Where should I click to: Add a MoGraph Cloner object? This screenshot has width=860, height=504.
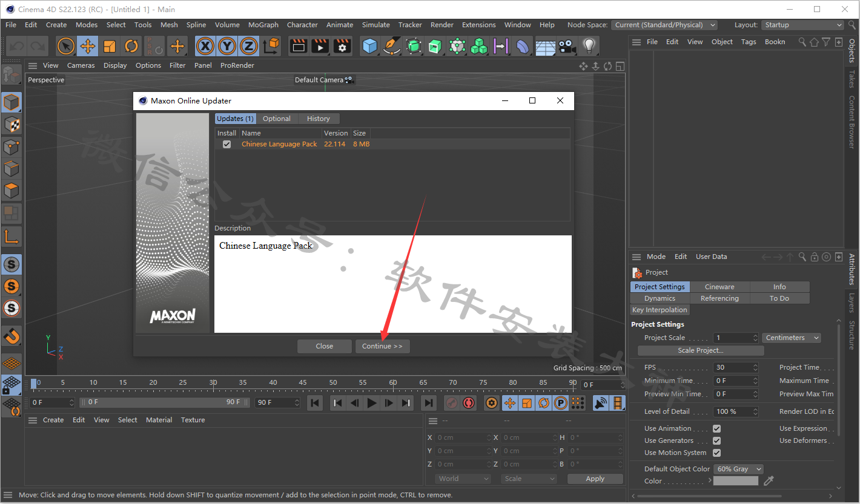pos(479,46)
